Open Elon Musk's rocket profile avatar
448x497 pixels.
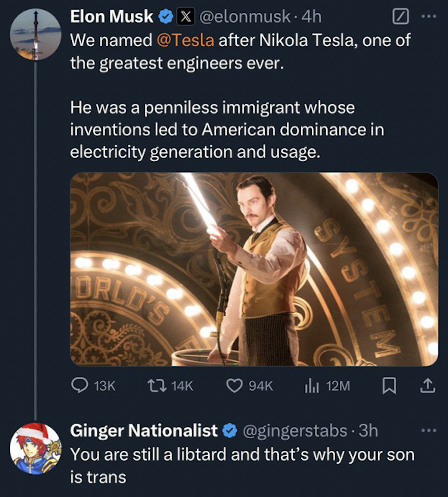click(x=35, y=34)
